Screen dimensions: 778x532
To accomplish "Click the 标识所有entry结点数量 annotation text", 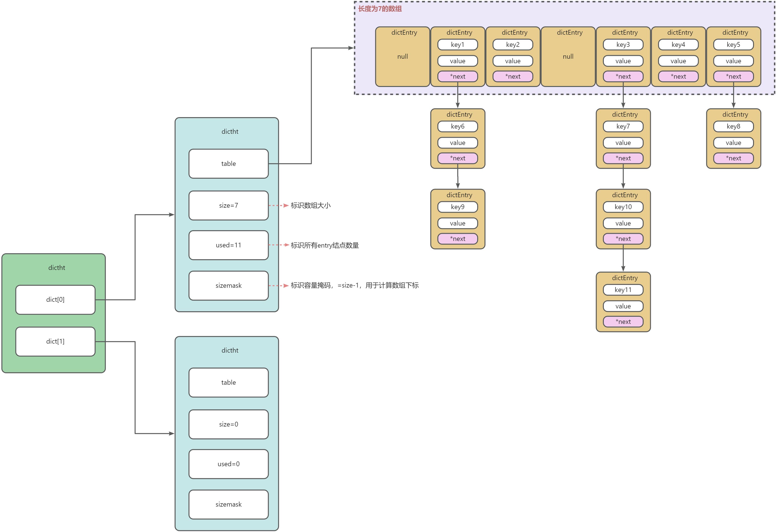I will [x=324, y=245].
